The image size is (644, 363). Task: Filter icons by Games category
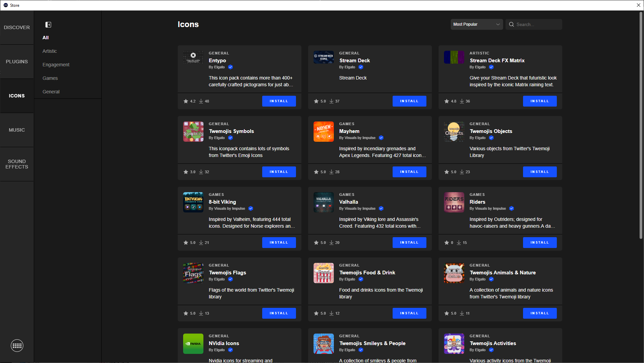(50, 78)
